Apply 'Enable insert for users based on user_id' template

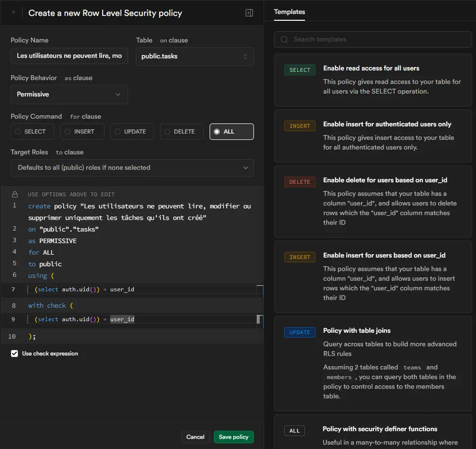[373, 277]
